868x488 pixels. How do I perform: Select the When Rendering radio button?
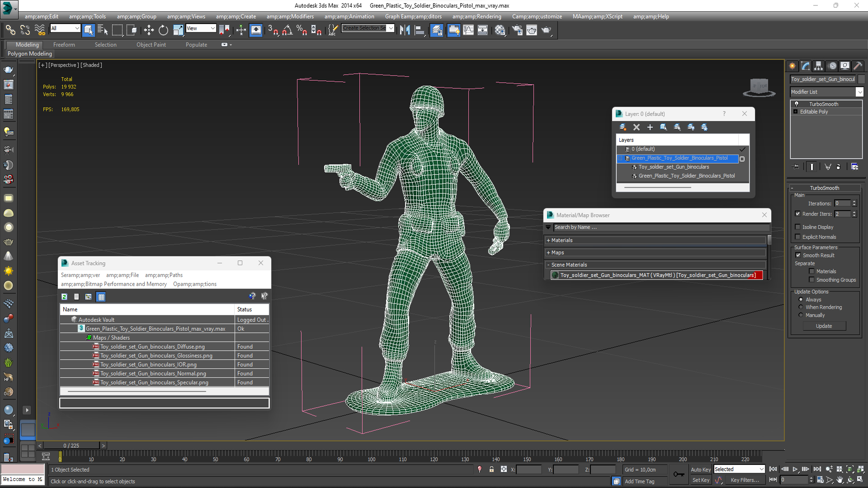click(x=801, y=307)
